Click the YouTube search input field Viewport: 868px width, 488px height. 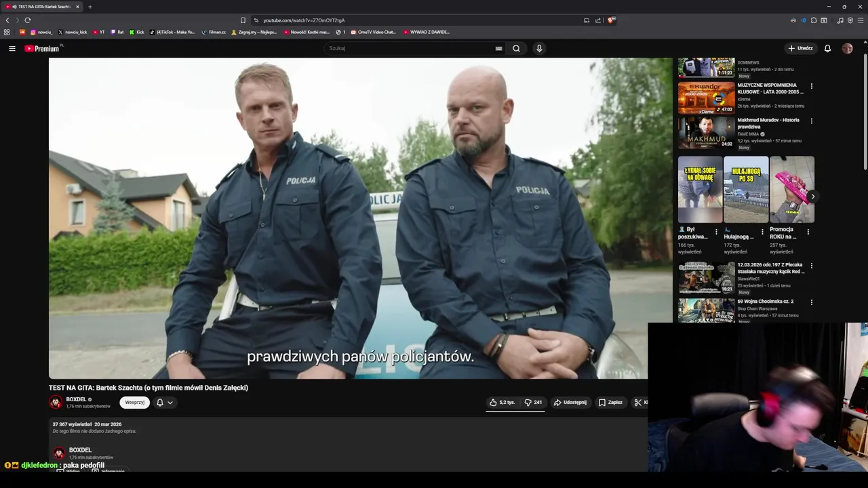click(x=410, y=48)
